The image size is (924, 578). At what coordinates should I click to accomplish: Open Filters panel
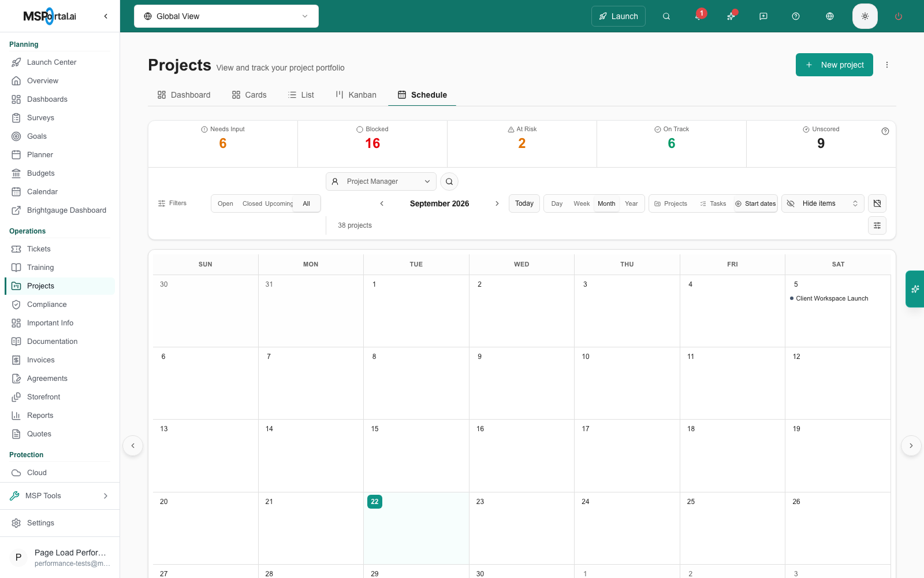coord(172,203)
